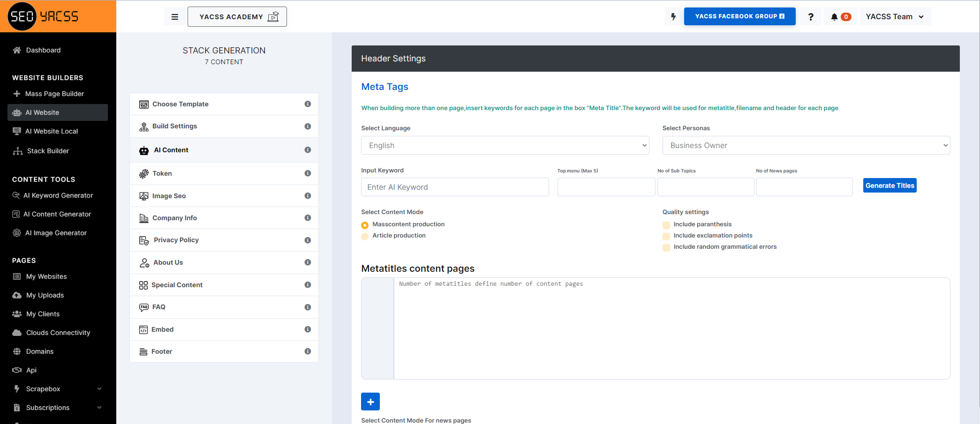980x424 pixels.
Task: Click the My Uploads cloud upload icon
Action: (17, 295)
